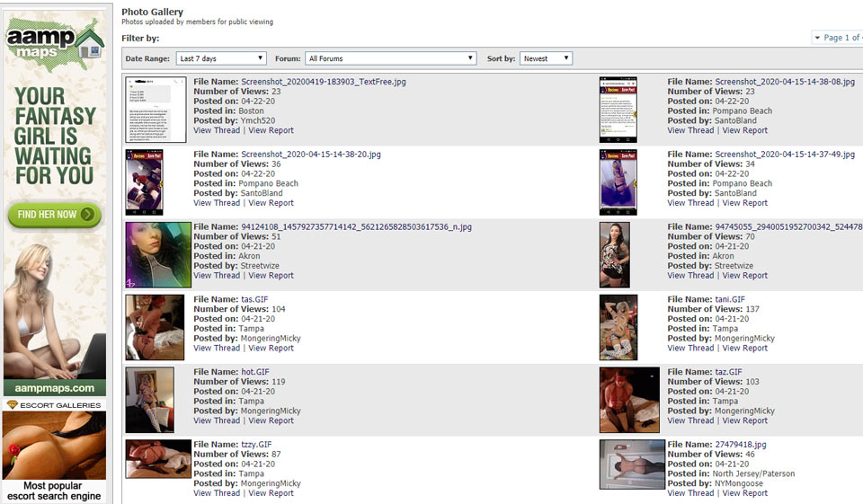Open the tas.GIF thumbnail
The image size is (863, 504).
point(155,328)
